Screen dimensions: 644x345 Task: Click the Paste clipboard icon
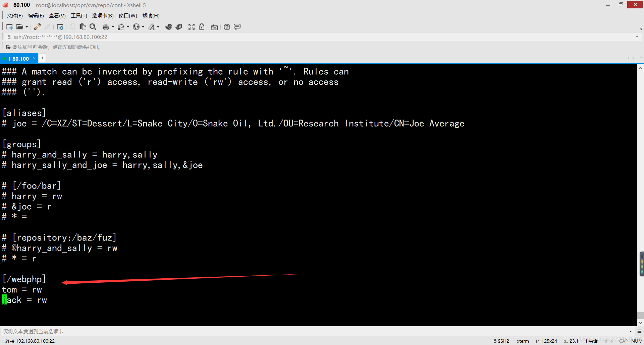(x=83, y=27)
